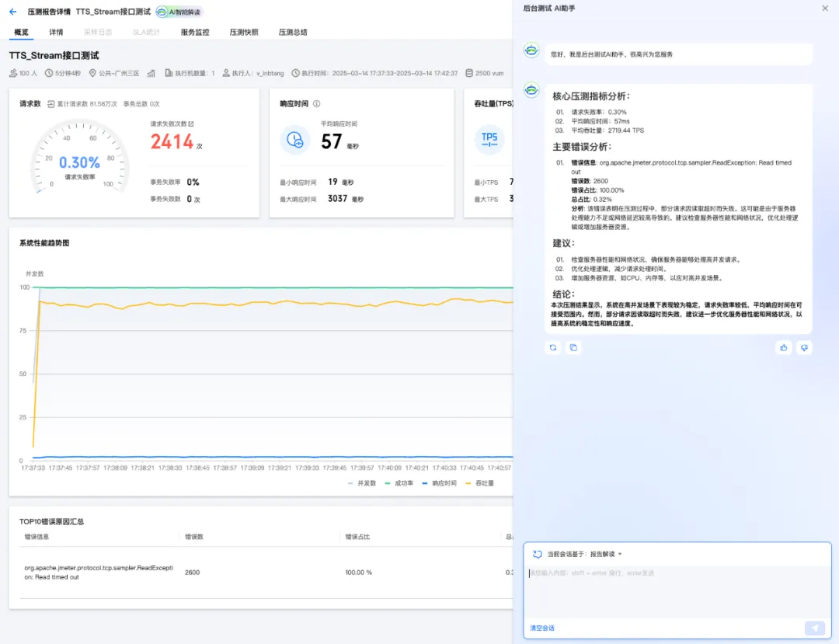
Task: Click the 2500 vum database icon
Action: pos(469,73)
